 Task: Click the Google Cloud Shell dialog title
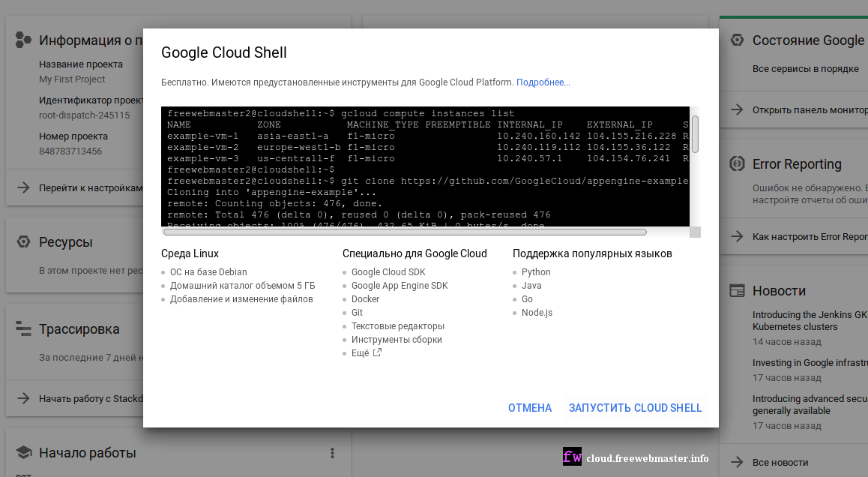pos(223,52)
